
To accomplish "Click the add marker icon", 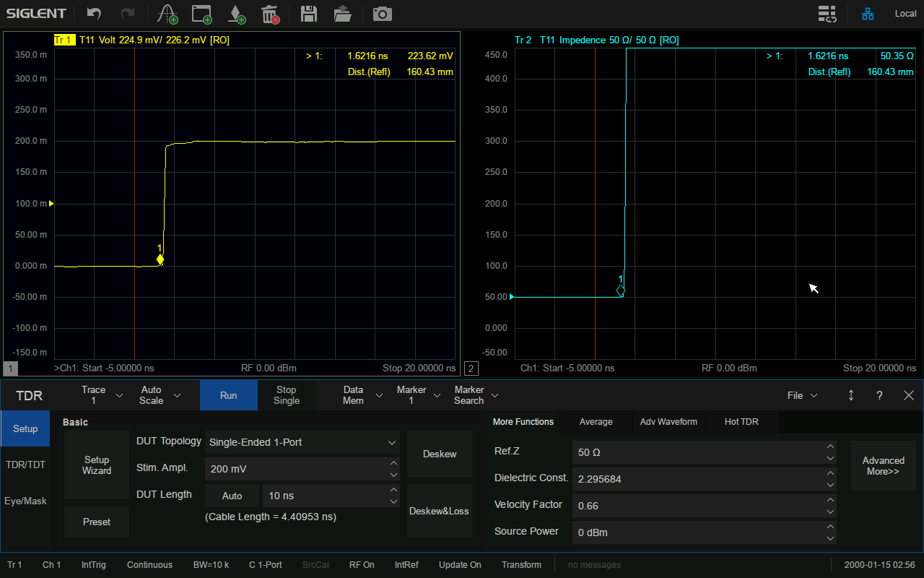I will coord(236,14).
